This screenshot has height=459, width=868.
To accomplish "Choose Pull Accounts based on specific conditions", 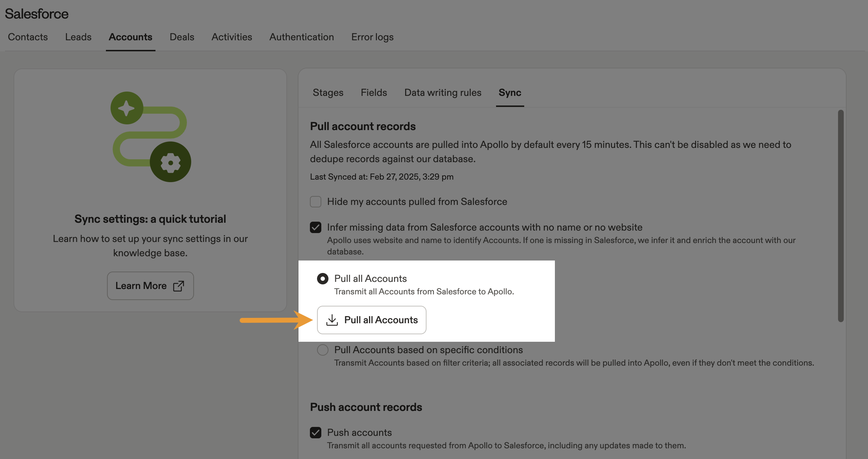I will [323, 350].
